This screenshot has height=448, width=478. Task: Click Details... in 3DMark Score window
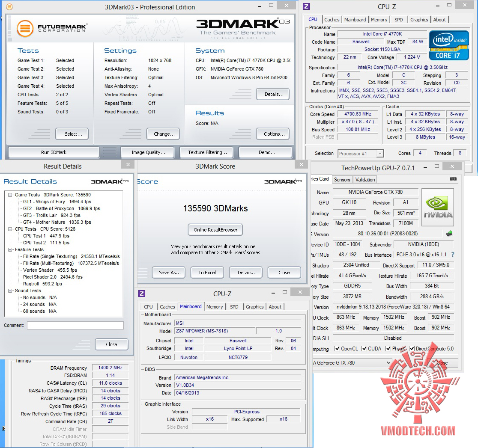[247, 273]
